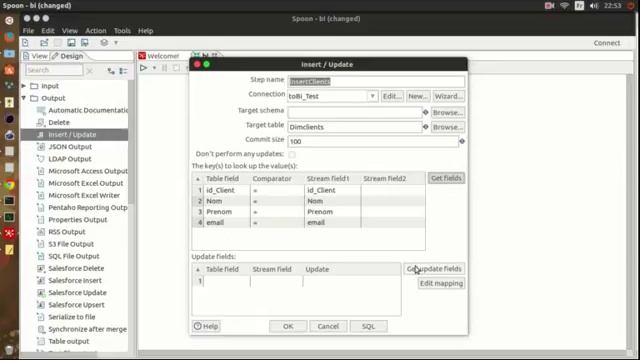The image size is (640, 360).
Task: Click variable icon beside Target table
Action: pyautogui.click(x=425, y=127)
